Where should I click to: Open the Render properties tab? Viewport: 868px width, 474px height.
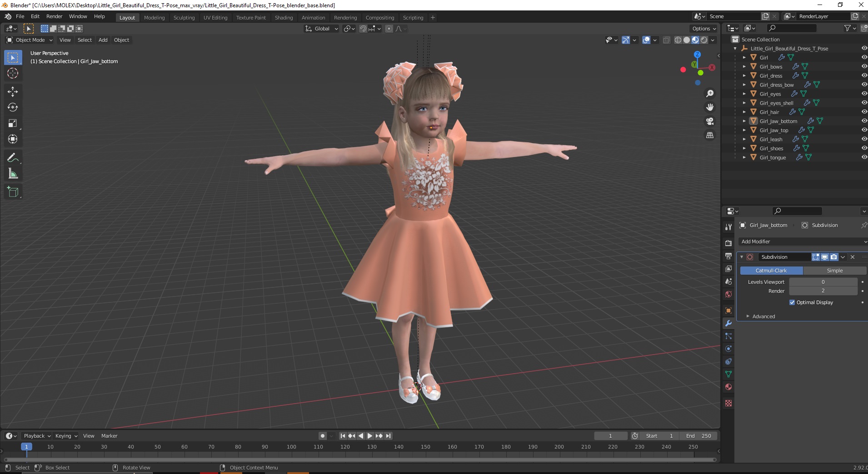point(728,243)
